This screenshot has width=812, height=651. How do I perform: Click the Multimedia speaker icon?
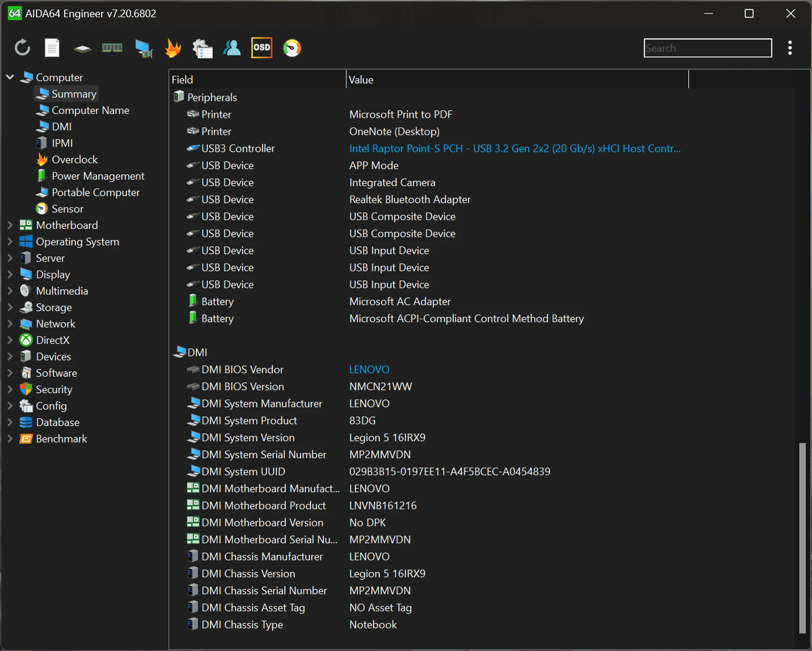[x=26, y=291]
